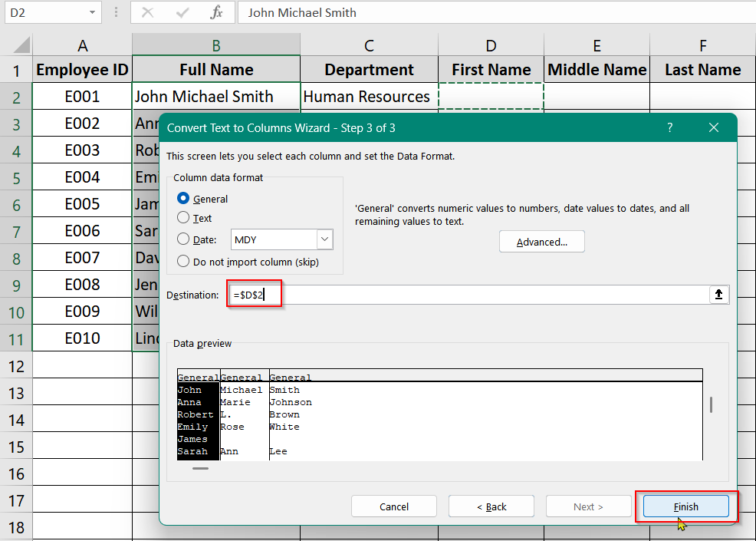This screenshot has width=756, height=541.
Task: Click the Select All corner triangle
Action: pos(22,45)
